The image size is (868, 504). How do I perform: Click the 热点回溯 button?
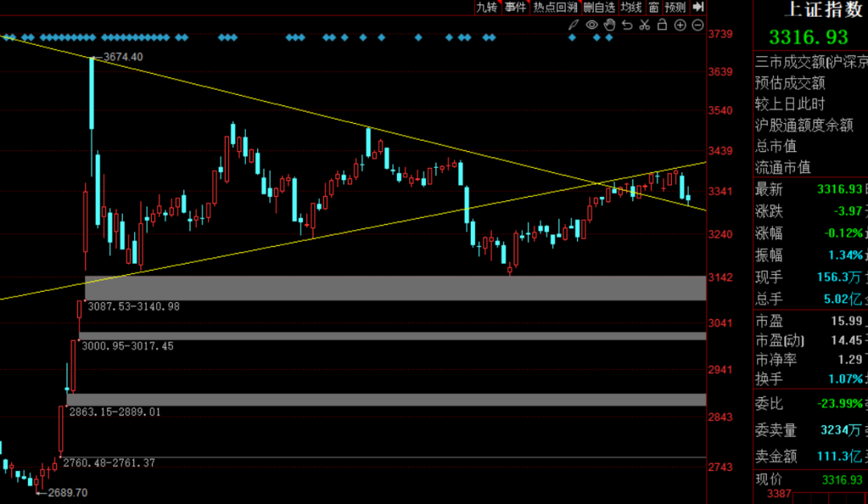(x=555, y=7)
